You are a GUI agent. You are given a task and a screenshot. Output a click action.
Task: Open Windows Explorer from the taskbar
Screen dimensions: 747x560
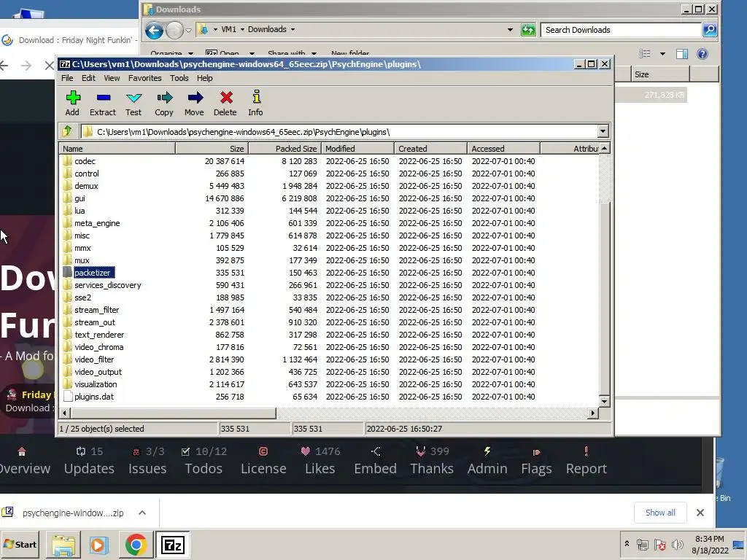point(63,545)
